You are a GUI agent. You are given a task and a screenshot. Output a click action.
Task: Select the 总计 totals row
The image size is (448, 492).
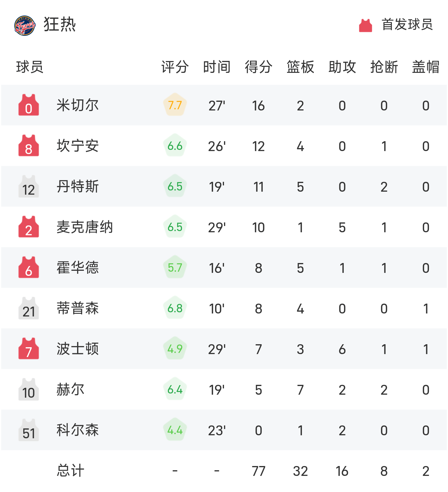pos(224,471)
